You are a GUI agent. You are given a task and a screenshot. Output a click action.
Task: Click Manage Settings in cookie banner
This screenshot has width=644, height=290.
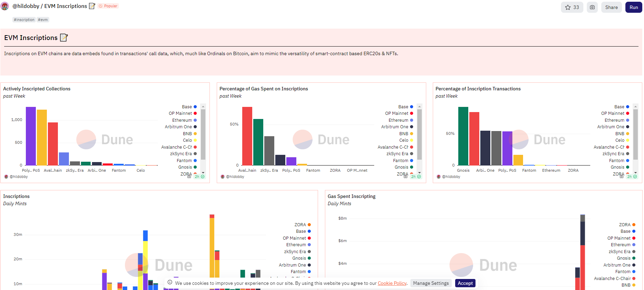[431, 283]
